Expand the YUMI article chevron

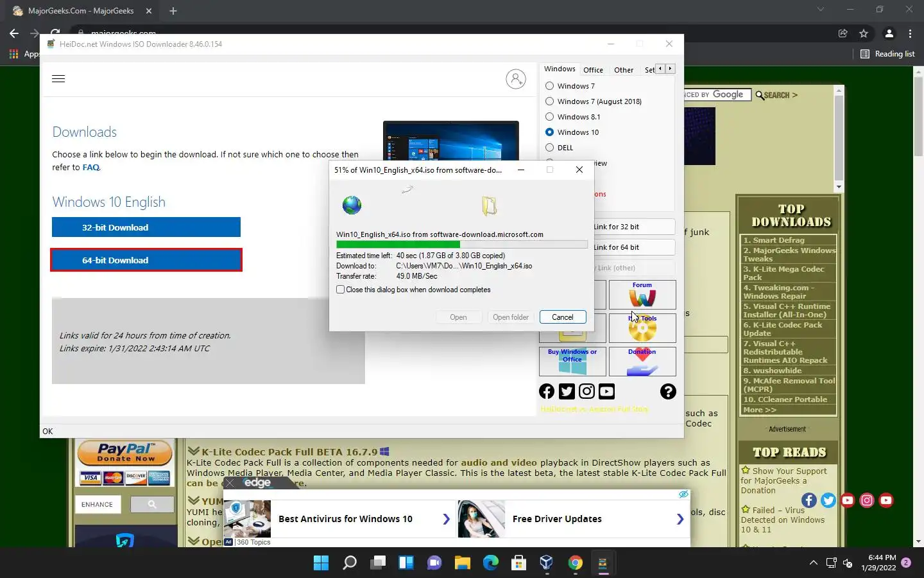tap(193, 500)
